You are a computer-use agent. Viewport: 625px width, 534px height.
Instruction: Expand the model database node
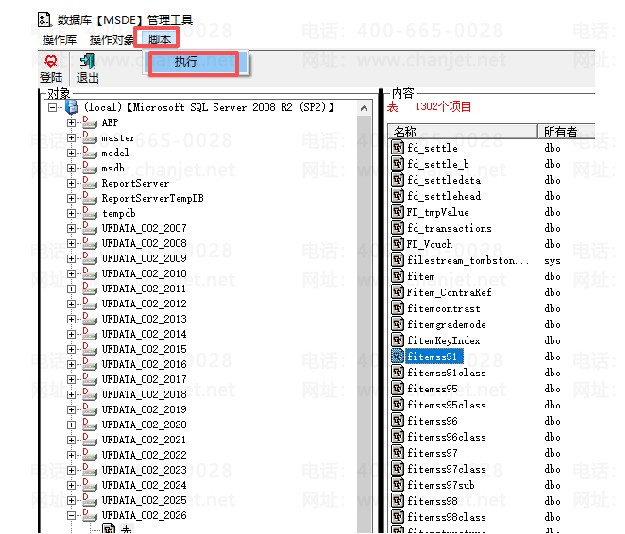pyautogui.click(x=71, y=153)
